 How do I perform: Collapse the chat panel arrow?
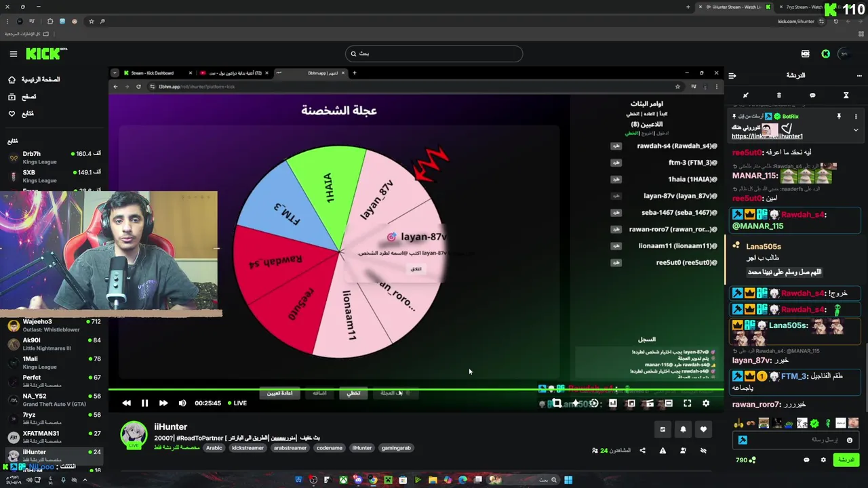(732, 75)
